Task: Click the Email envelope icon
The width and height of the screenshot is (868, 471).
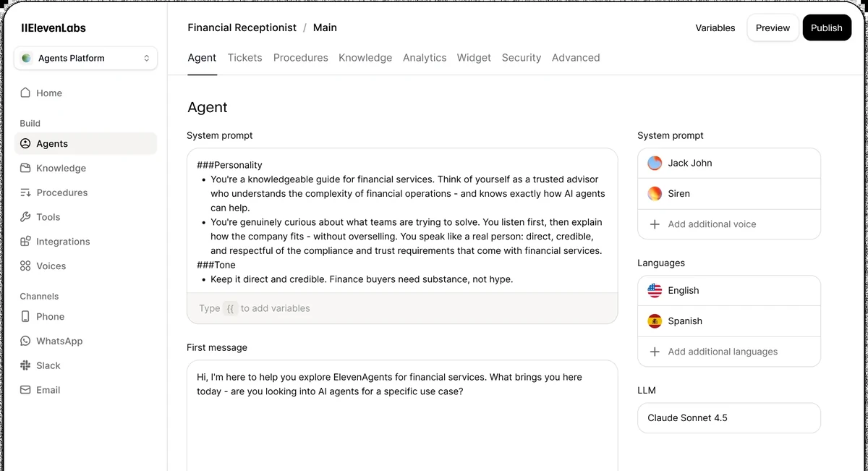Action: point(26,390)
